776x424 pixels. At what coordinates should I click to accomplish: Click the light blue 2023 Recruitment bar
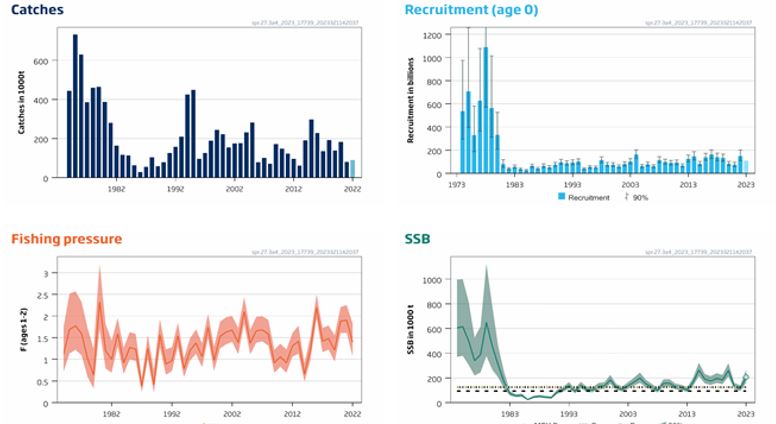(x=746, y=167)
